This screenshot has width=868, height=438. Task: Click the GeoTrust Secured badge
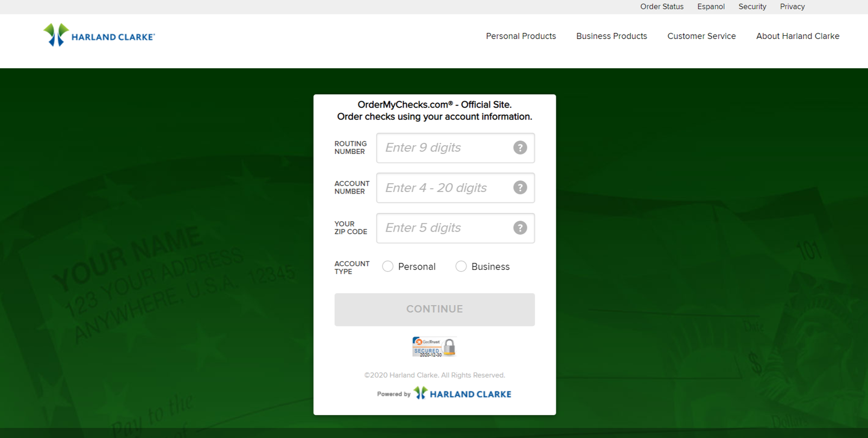click(x=434, y=347)
